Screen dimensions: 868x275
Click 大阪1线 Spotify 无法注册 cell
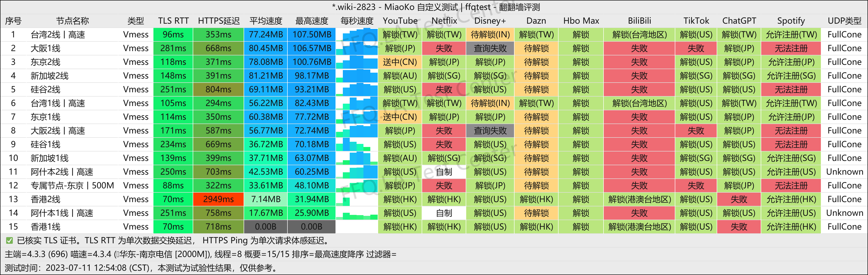point(791,49)
